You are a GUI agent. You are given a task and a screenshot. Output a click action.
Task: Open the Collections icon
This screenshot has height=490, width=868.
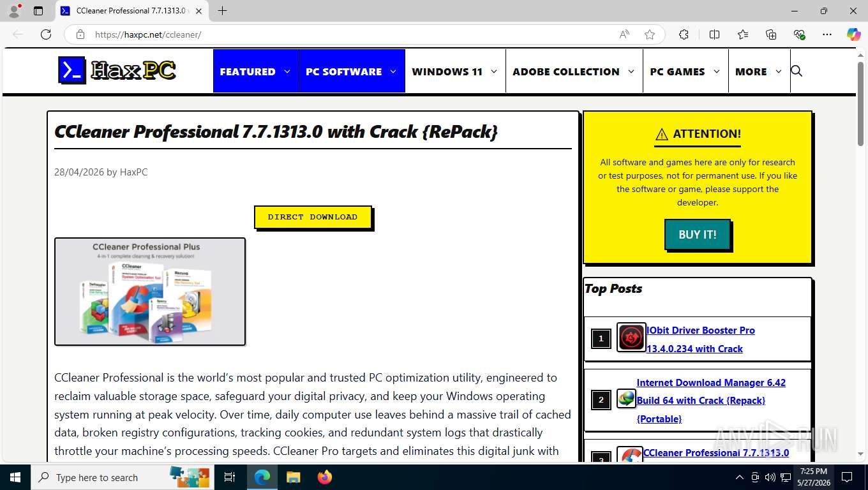(771, 34)
